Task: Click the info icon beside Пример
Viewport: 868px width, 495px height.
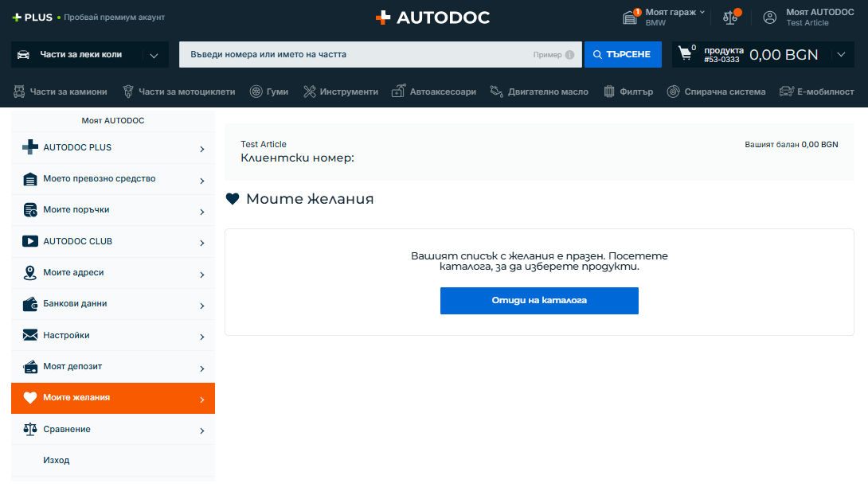Action: point(569,55)
